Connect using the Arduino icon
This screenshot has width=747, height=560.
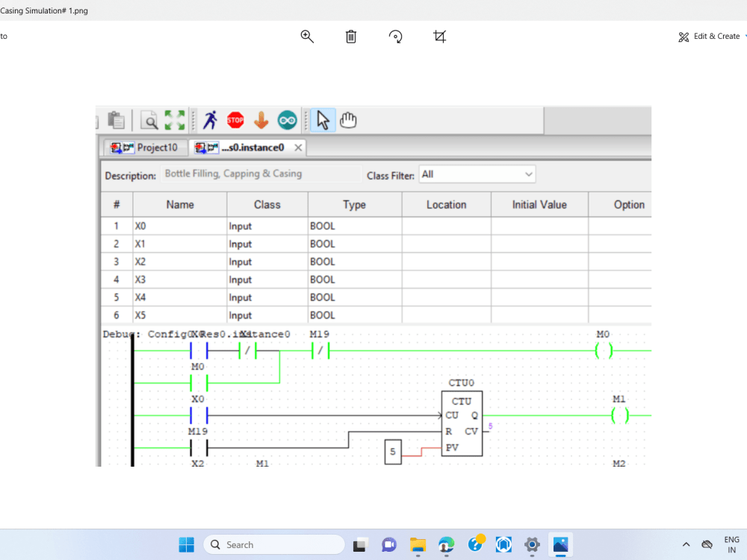pyautogui.click(x=287, y=119)
